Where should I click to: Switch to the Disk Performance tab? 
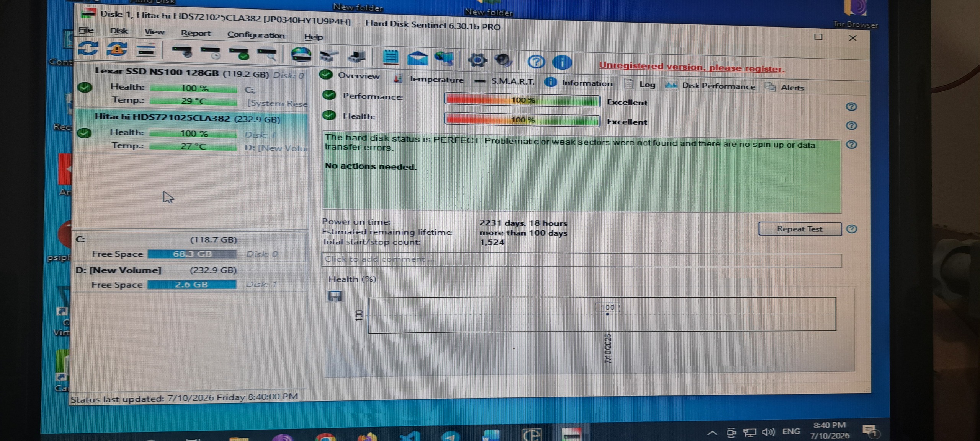(710, 86)
